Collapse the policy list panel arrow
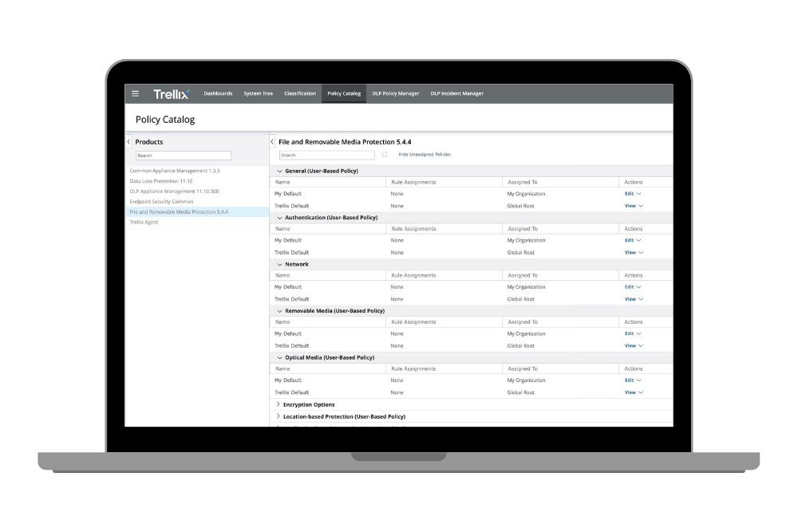 [x=272, y=142]
